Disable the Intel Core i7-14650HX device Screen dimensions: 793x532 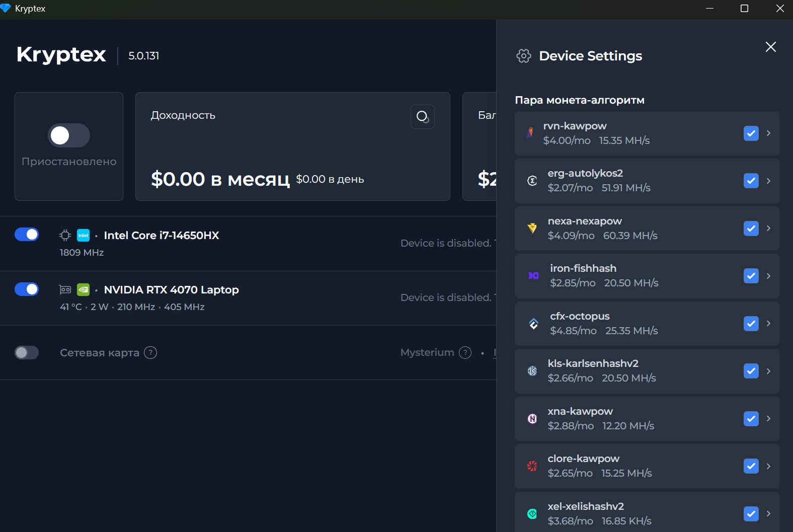pyautogui.click(x=27, y=235)
